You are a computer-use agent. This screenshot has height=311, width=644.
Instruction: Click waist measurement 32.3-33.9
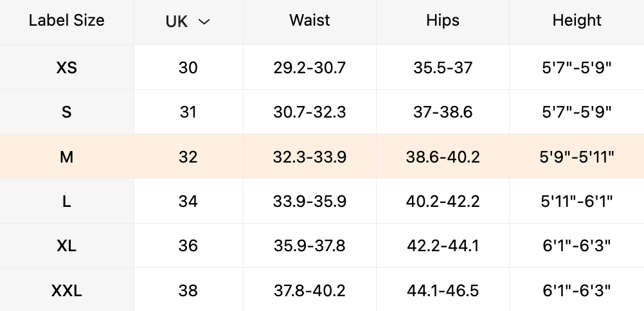[310, 157]
